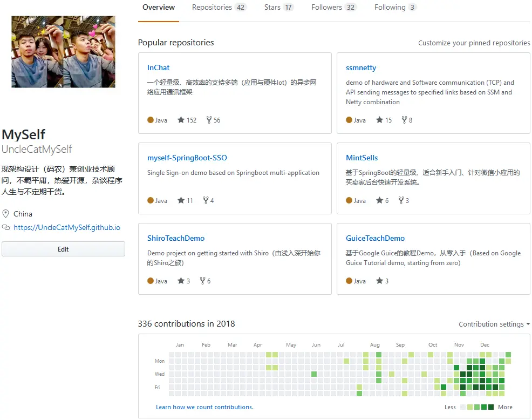Switch to the Repositories tab
Screen dimensions: 532x420
(219, 8)
